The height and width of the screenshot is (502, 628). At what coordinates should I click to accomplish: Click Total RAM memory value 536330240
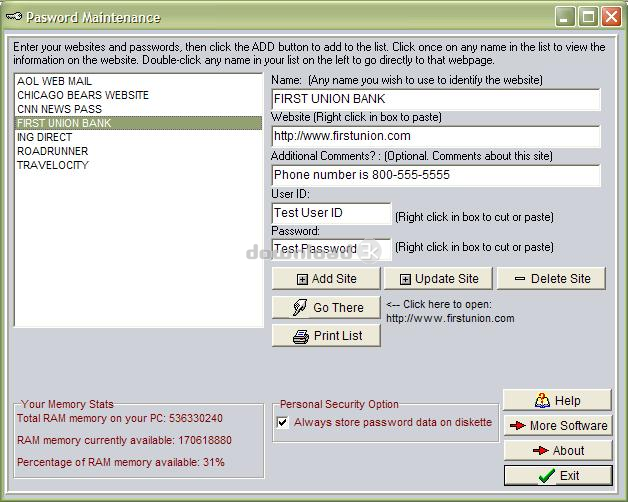pos(195,418)
